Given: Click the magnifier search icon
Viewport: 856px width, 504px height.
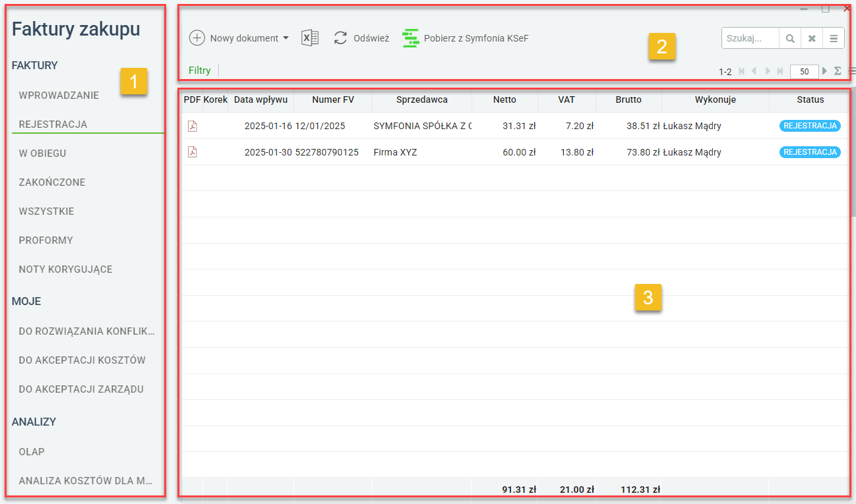Looking at the screenshot, I should pos(790,39).
